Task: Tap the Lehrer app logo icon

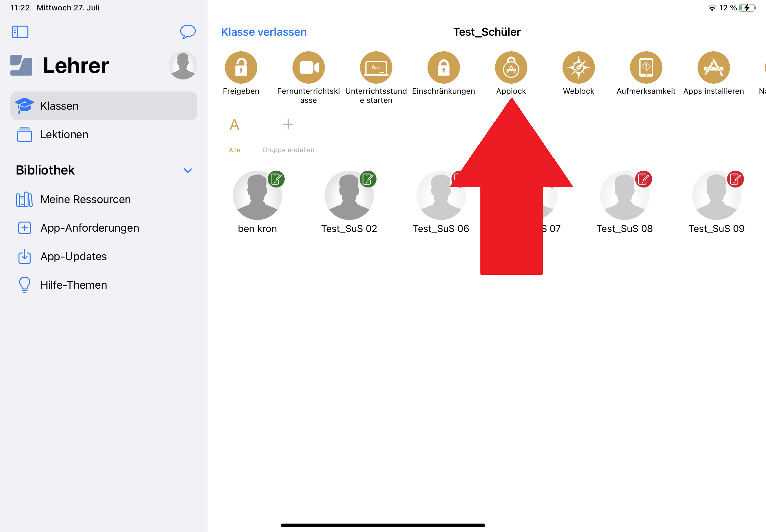Action: coord(21,65)
